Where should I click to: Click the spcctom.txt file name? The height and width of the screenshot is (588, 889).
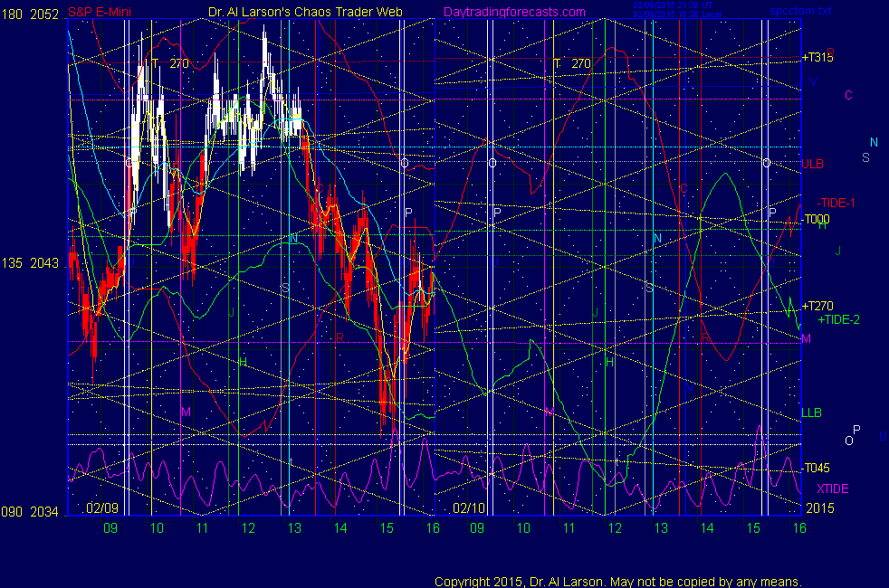pyautogui.click(x=800, y=11)
